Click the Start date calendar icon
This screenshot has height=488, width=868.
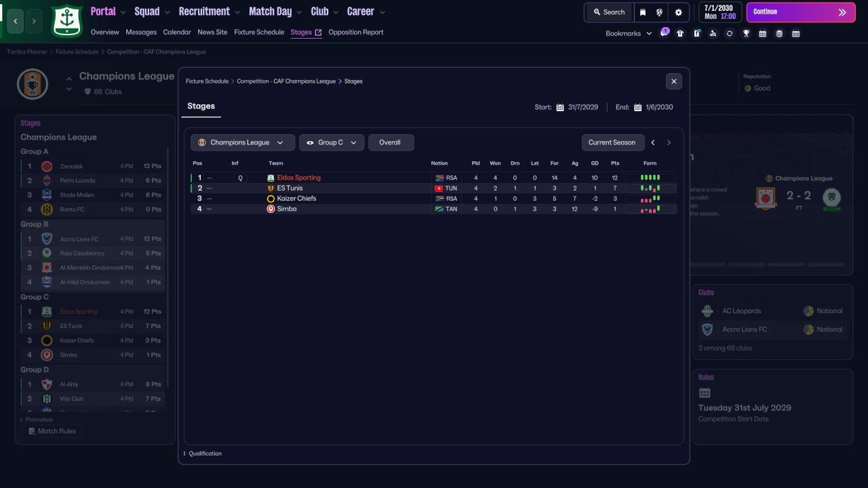(560, 107)
